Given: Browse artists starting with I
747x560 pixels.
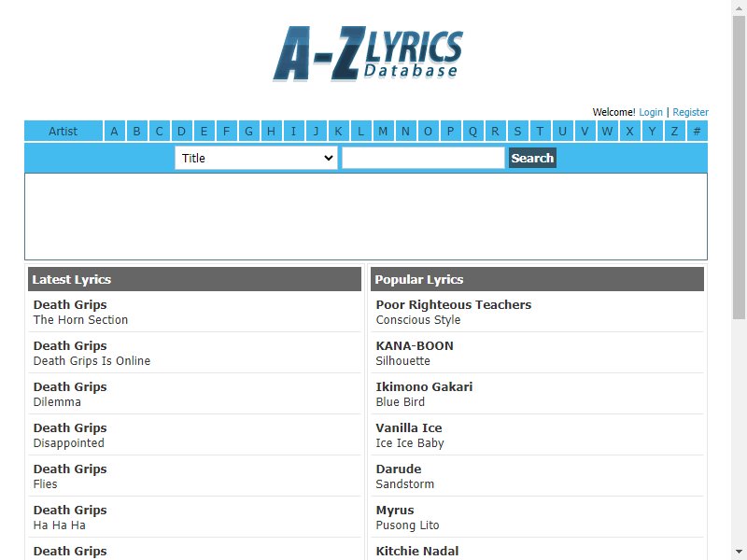Looking at the screenshot, I should [293, 132].
